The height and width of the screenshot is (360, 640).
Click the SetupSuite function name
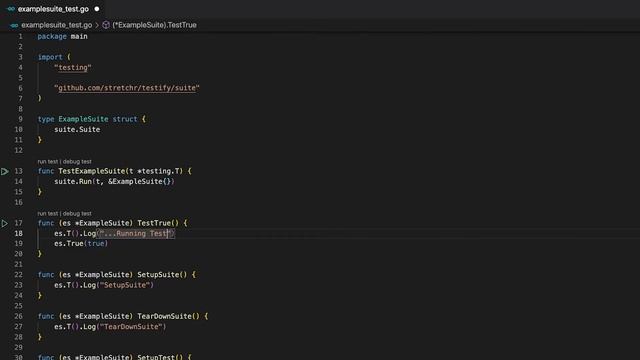tap(158, 275)
